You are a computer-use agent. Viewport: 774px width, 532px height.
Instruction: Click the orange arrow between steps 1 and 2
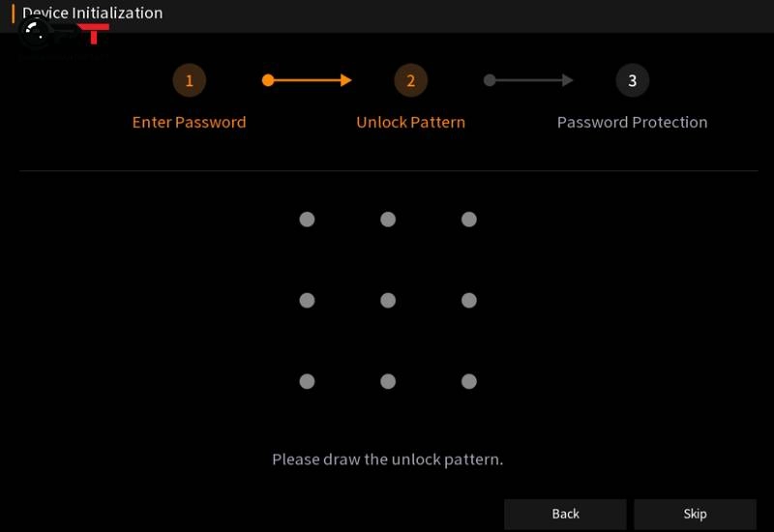pyautogui.click(x=307, y=80)
